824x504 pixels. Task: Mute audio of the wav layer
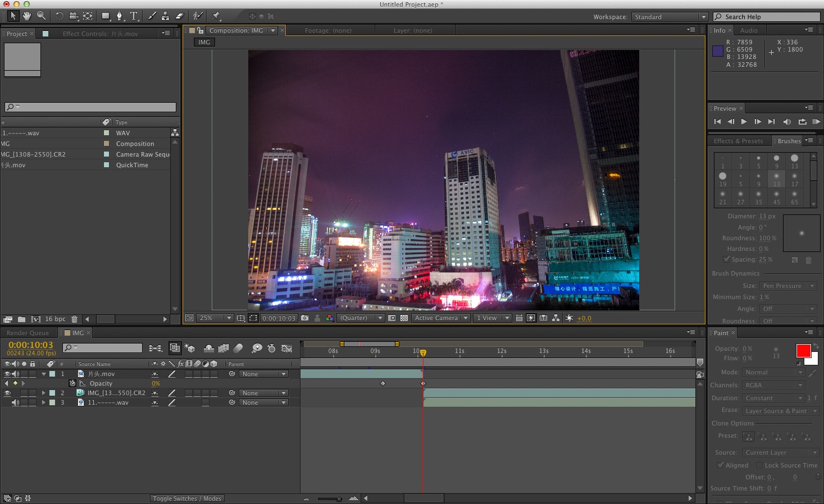(15, 402)
